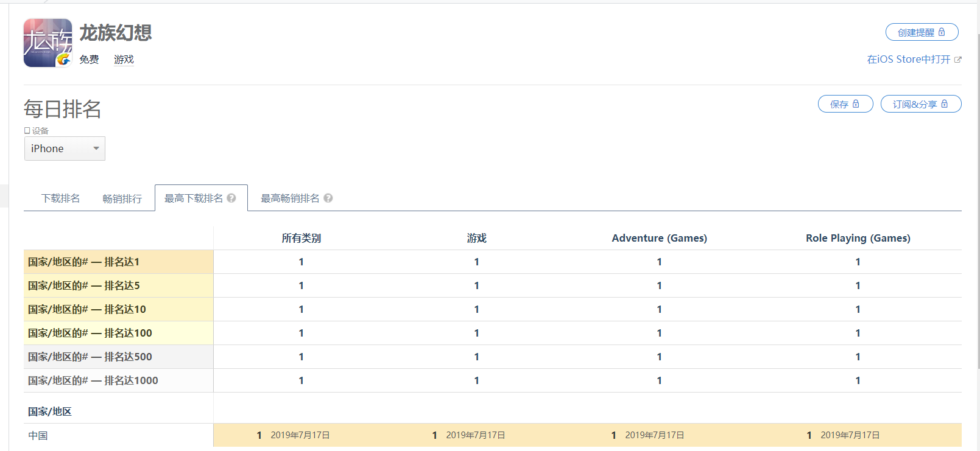
Task: Click the 龙族幻想 app icon thumbnail
Action: pyautogui.click(x=48, y=43)
